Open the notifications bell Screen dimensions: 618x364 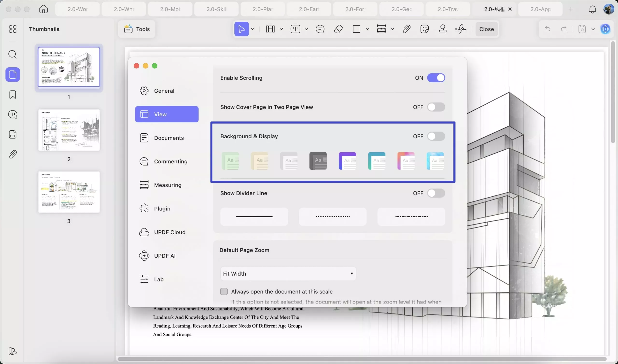pyautogui.click(x=592, y=9)
